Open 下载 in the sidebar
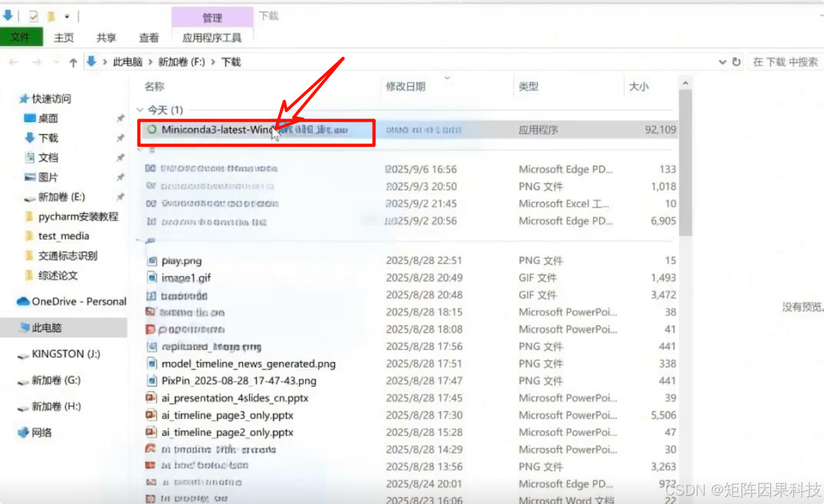 tap(48, 138)
